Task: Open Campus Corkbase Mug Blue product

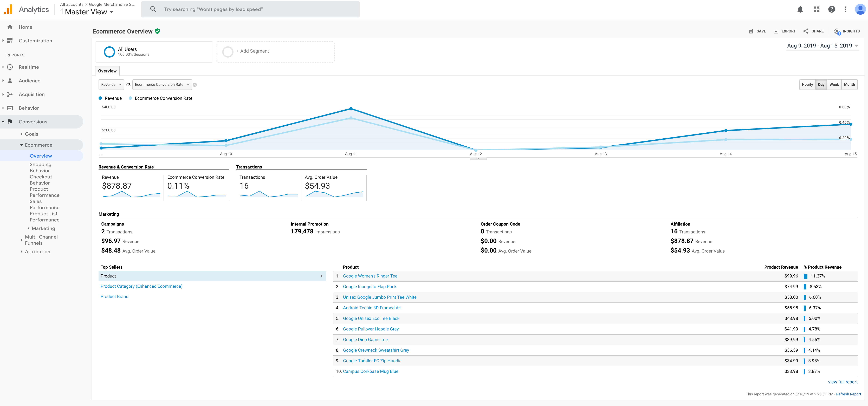Action: click(x=371, y=371)
